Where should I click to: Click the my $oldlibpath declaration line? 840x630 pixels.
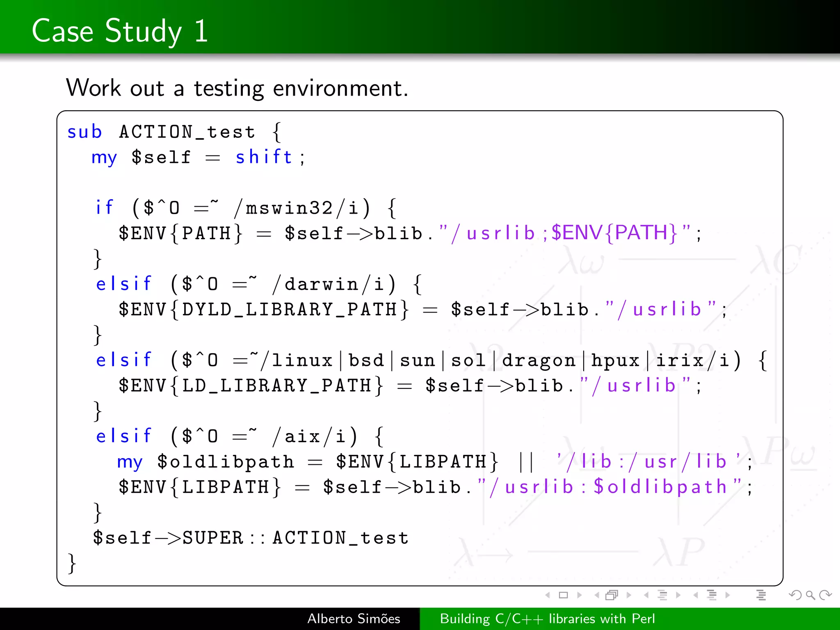[435, 462]
